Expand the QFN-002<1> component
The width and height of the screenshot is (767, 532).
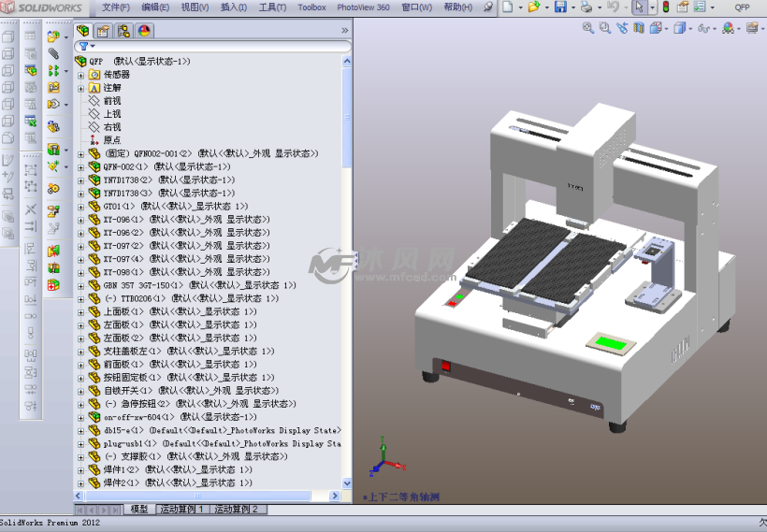tap(81, 167)
